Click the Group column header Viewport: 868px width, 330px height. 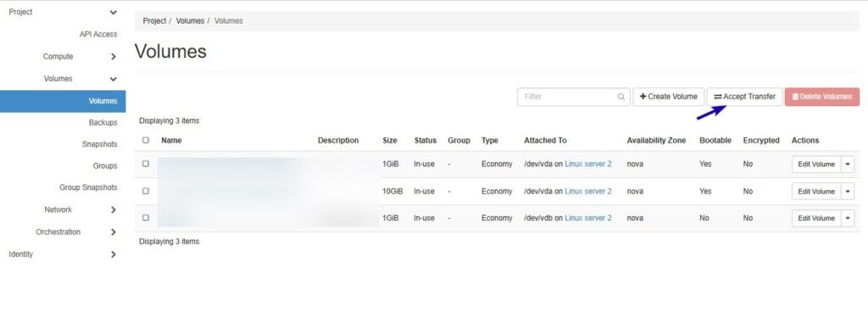(x=459, y=141)
